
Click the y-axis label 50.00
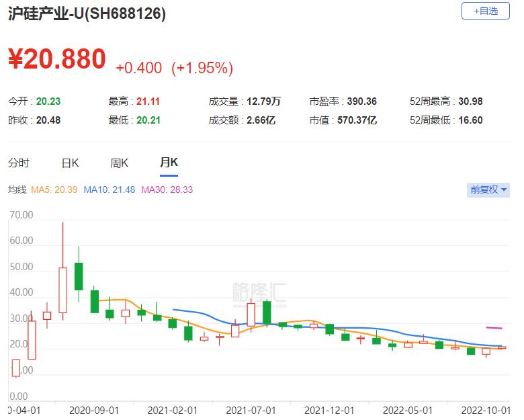21,267
